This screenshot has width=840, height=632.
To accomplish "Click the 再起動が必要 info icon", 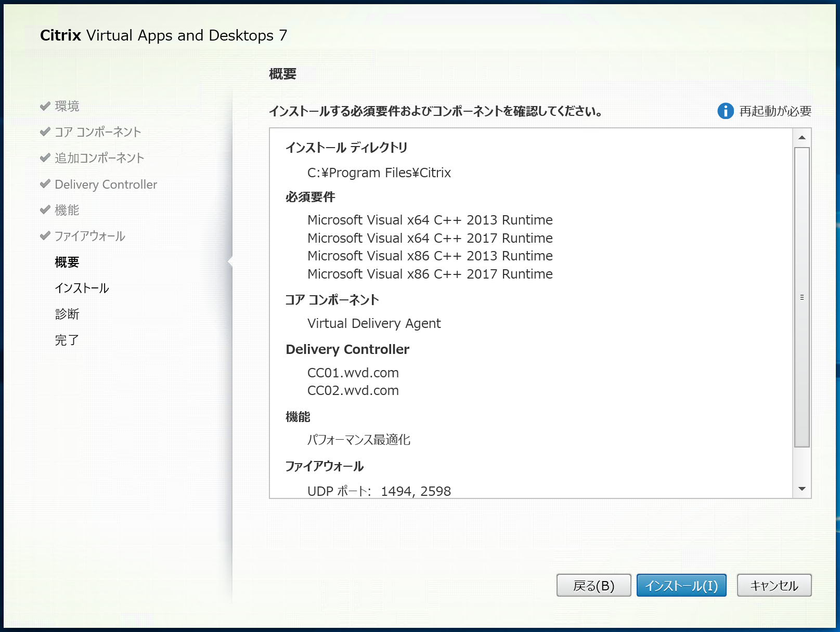I will [726, 111].
